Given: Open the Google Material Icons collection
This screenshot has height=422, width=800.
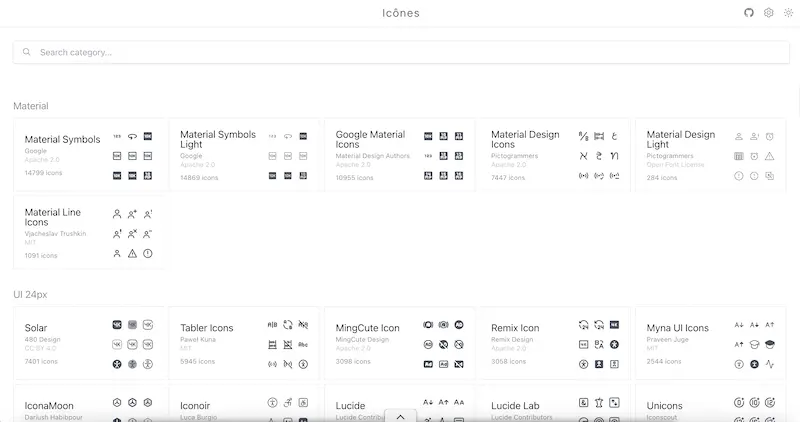Looking at the screenshot, I should pyautogui.click(x=400, y=155).
